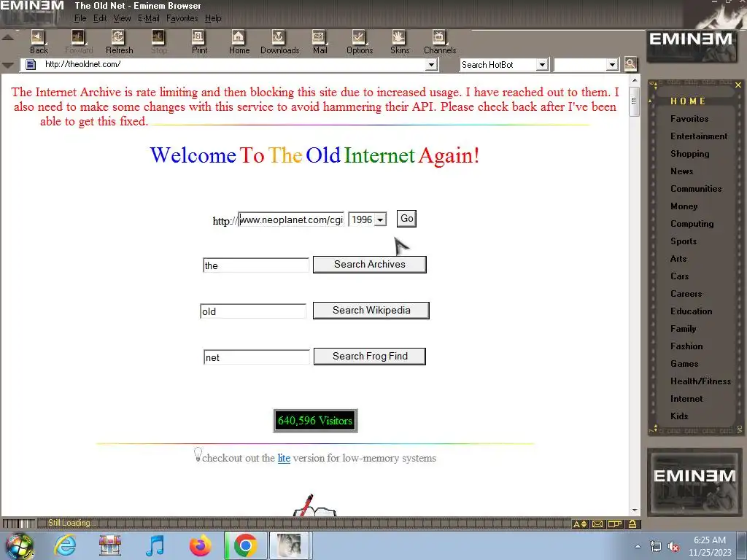The image size is (747, 560).
Task: Click the windows layout status bar icon
Action: click(614, 524)
